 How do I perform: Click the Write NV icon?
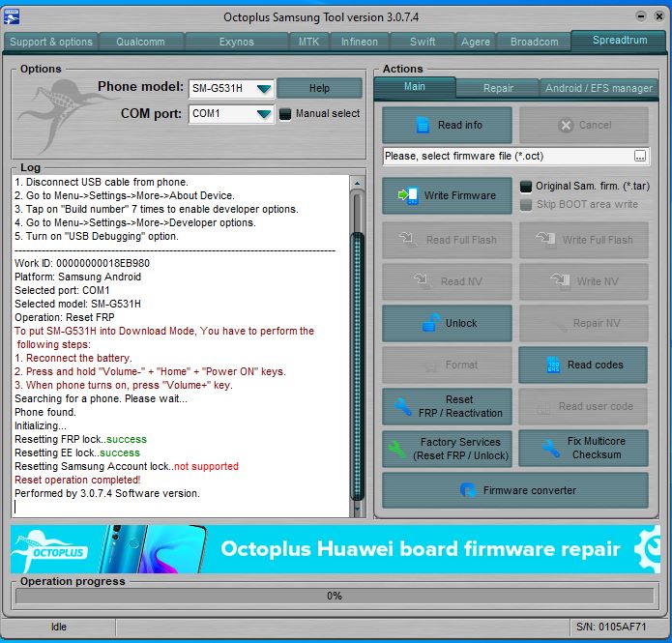click(560, 281)
